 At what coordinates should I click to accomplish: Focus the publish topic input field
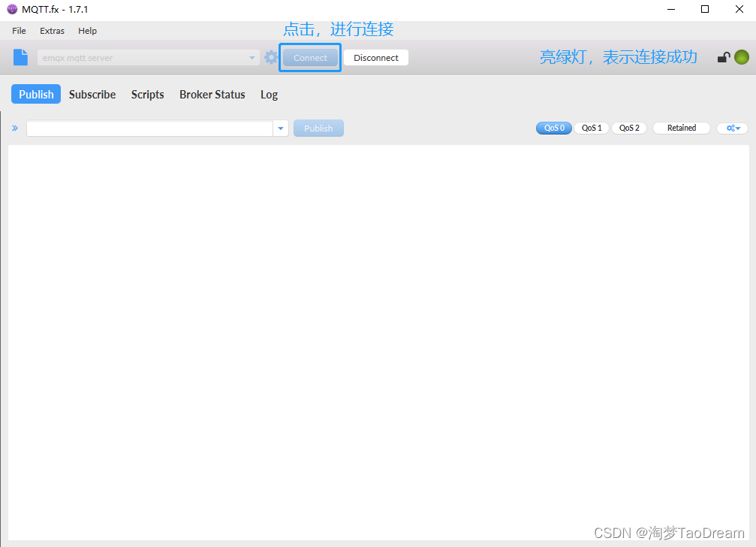[x=150, y=128]
